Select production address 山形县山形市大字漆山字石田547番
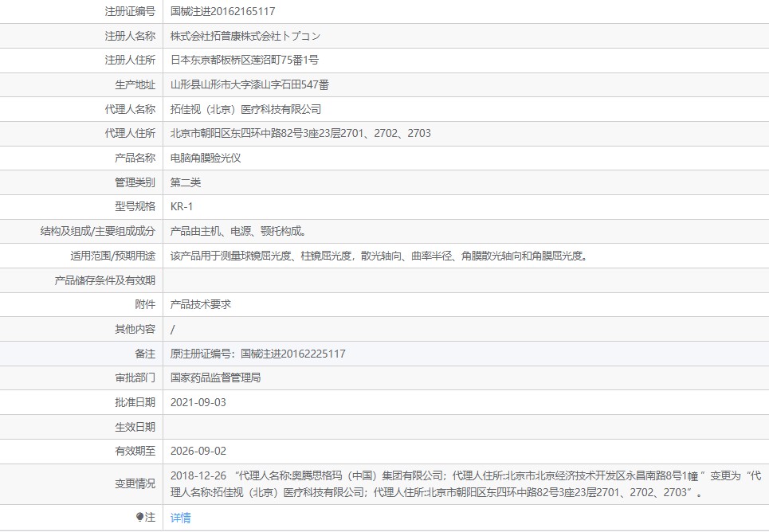This screenshot has width=769, height=532. click(x=249, y=85)
